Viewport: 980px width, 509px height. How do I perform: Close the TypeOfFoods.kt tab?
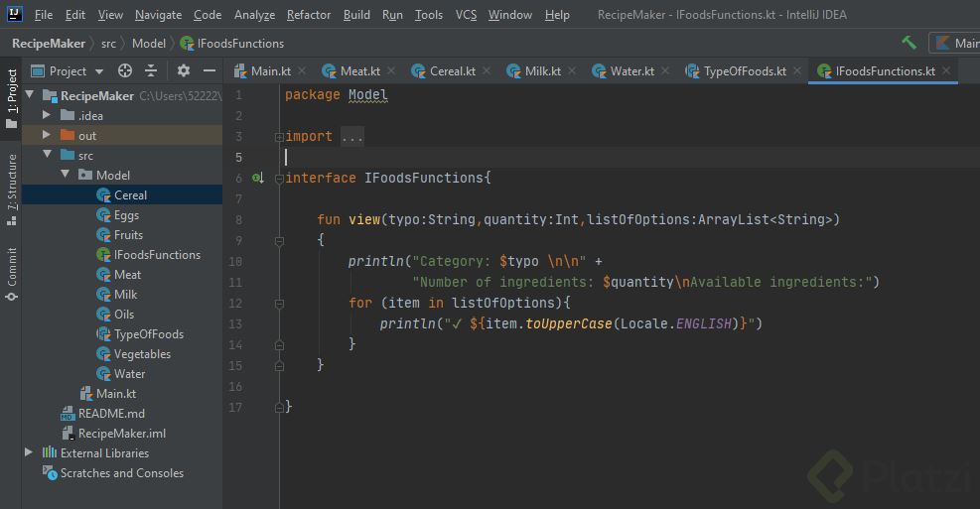(x=797, y=71)
